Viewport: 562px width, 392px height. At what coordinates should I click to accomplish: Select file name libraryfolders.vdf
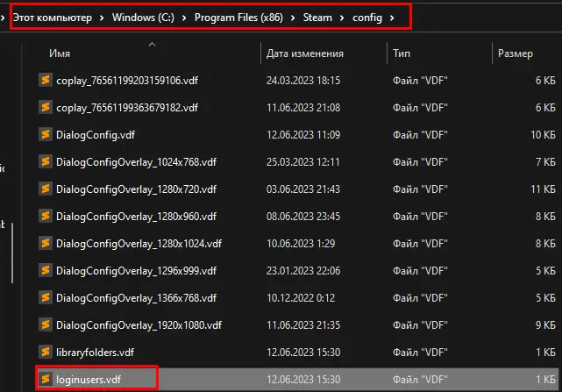95,353
